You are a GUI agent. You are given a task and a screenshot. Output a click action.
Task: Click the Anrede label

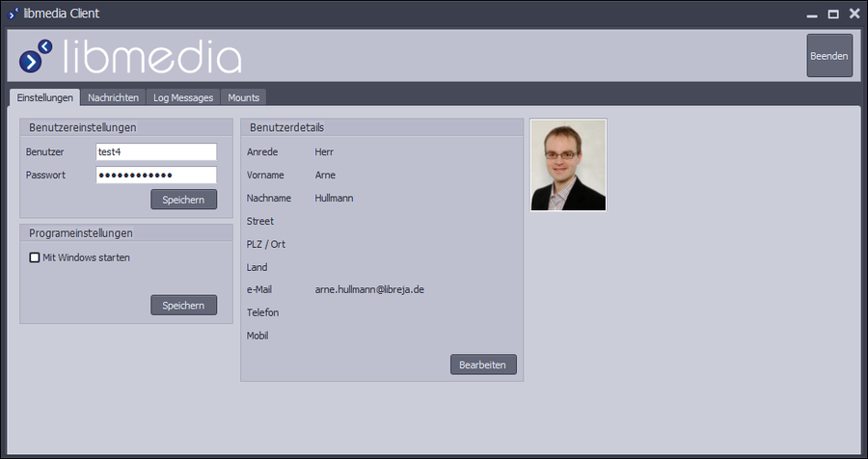click(x=262, y=151)
